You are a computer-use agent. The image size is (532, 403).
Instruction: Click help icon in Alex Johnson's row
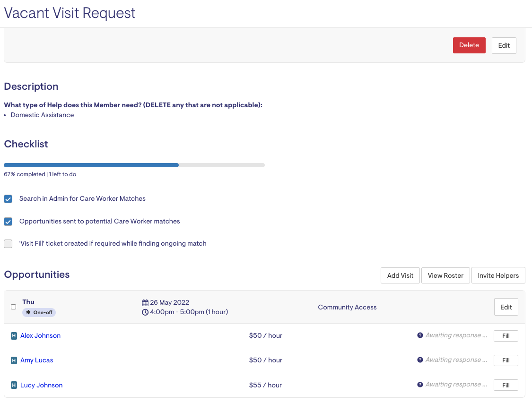pyautogui.click(x=420, y=335)
